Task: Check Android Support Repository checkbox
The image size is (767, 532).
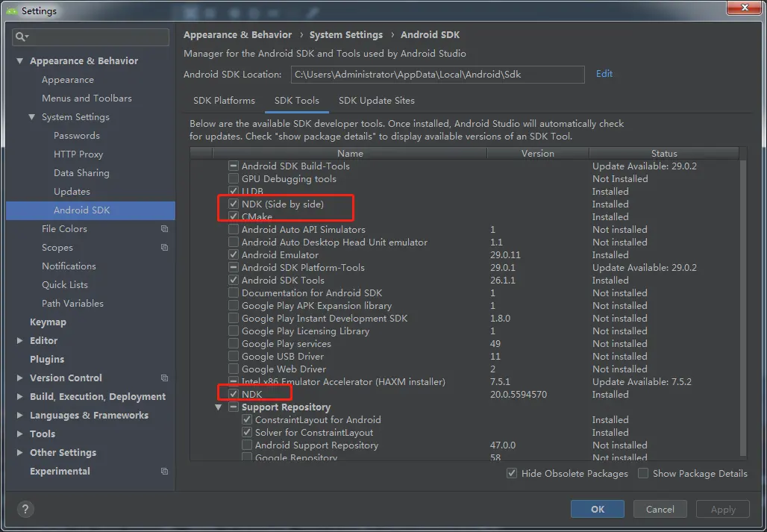Action: (247, 445)
